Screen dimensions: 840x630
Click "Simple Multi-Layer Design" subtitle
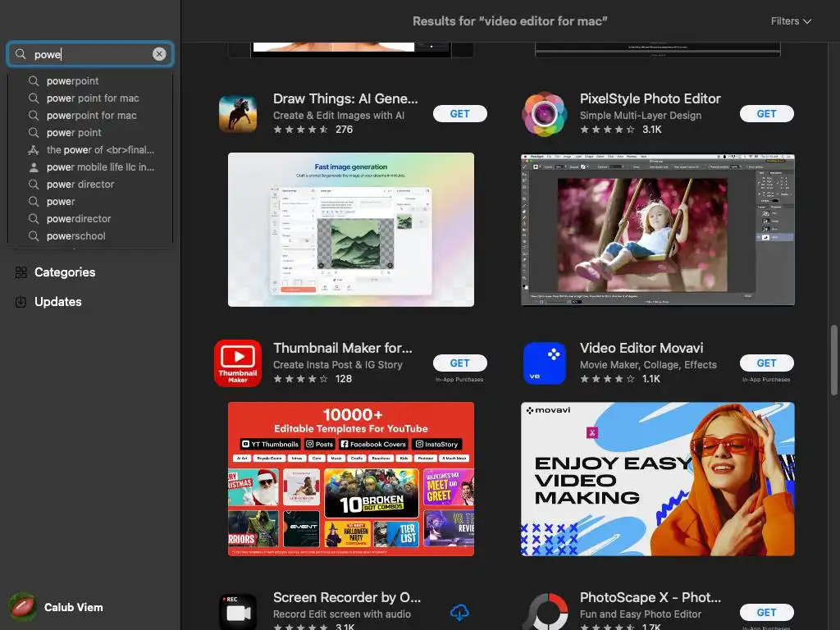641,115
